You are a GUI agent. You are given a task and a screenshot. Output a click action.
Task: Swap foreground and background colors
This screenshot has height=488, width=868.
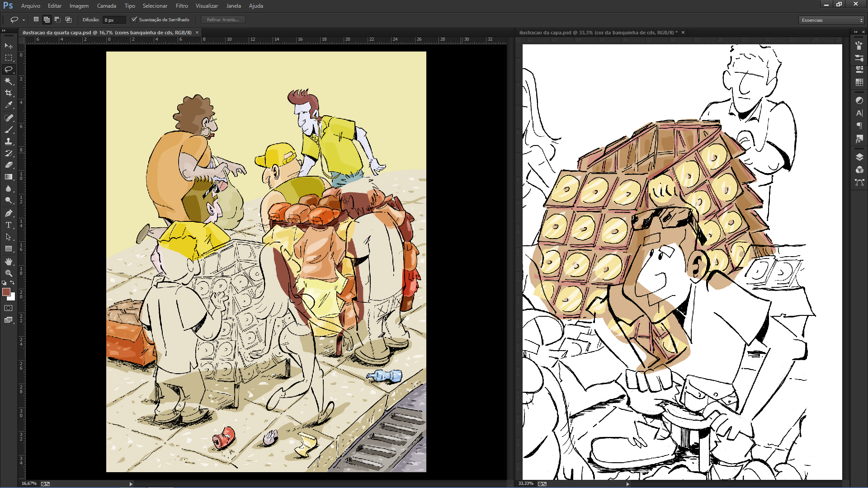(x=13, y=282)
